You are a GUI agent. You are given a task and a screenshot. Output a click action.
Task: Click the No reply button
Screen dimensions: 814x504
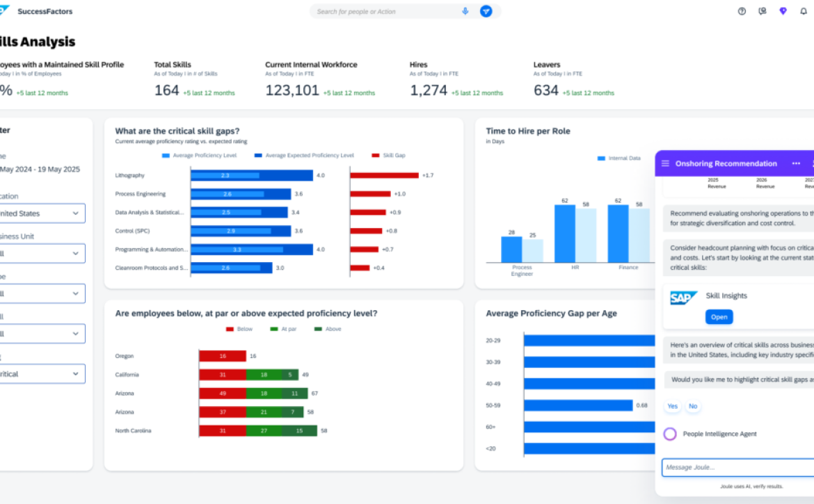coord(693,406)
